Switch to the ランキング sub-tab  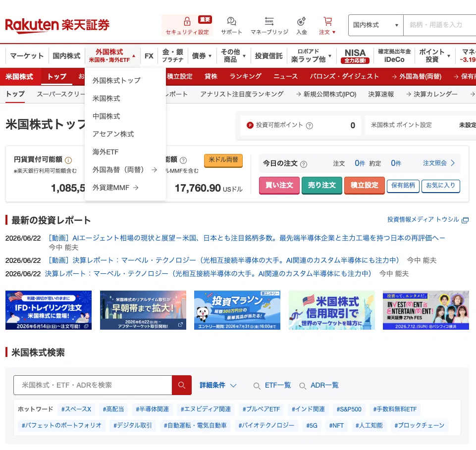[245, 76]
